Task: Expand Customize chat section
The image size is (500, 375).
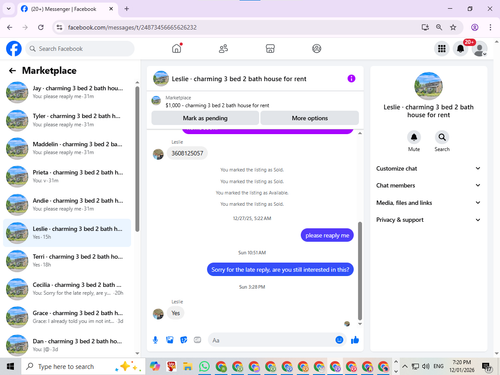Action: pos(428,168)
